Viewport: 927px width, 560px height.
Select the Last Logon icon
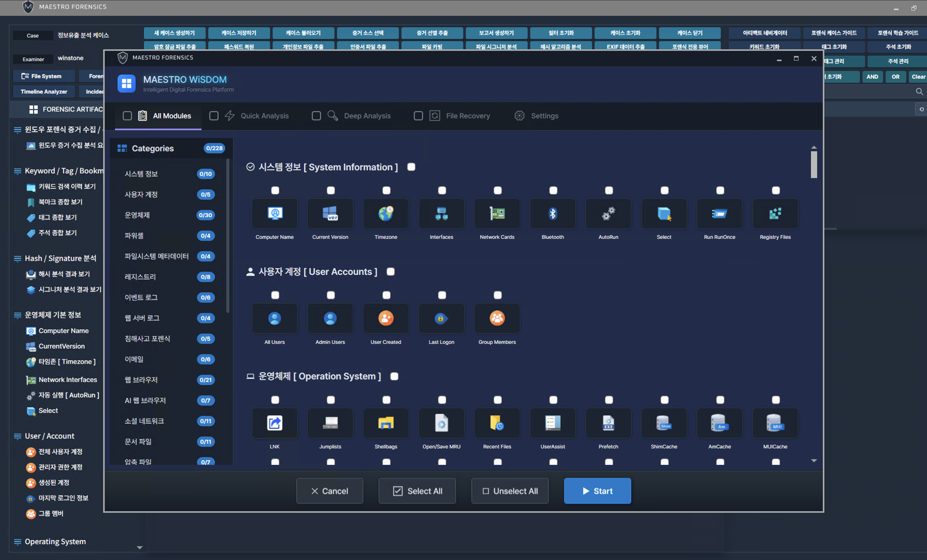coord(441,319)
